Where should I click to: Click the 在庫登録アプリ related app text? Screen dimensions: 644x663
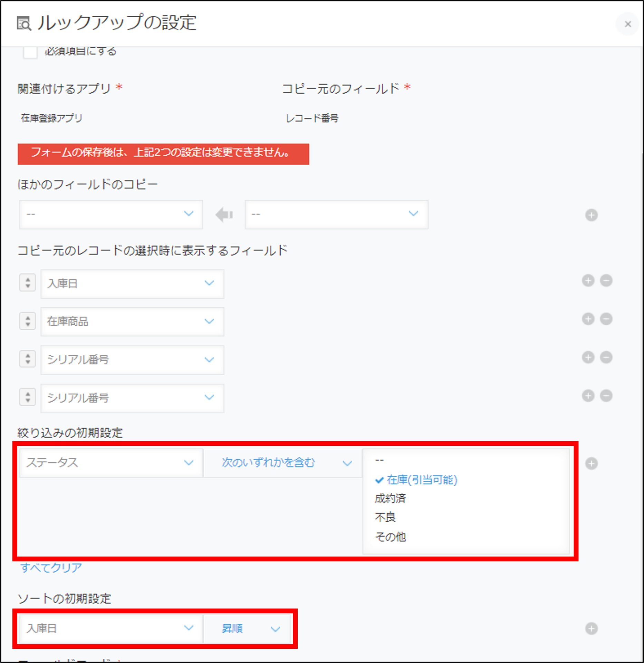[x=51, y=118]
